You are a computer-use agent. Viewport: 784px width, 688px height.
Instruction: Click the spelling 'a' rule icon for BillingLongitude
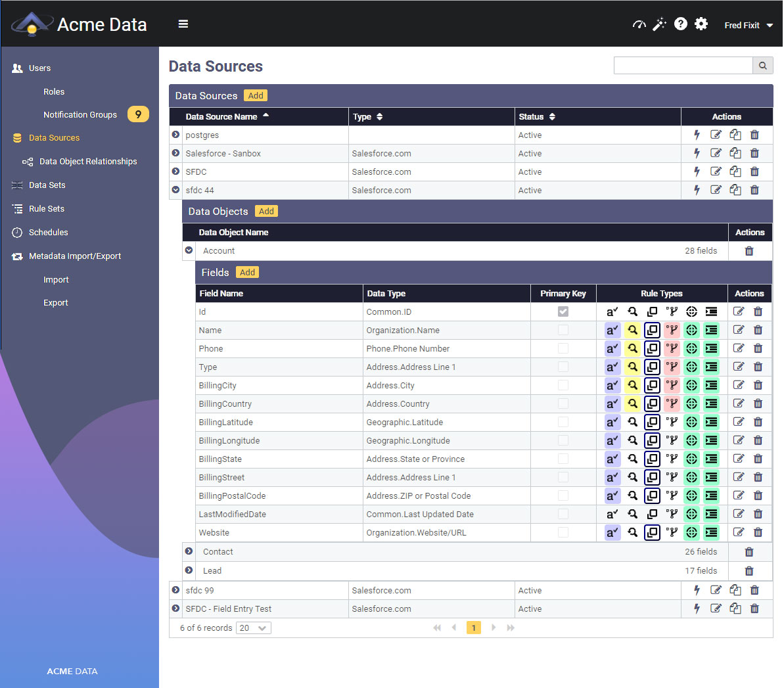[x=612, y=440]
